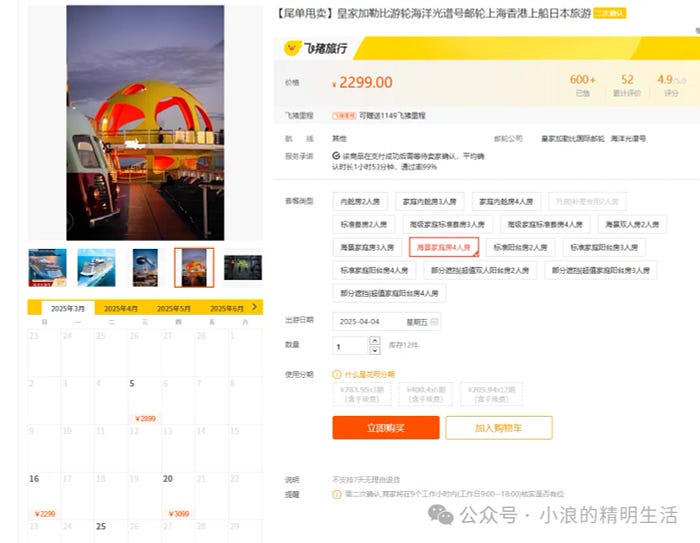700x543 pixels.
Task: Click the quantity input field showing 1
Action: click(x=351, y=346)
